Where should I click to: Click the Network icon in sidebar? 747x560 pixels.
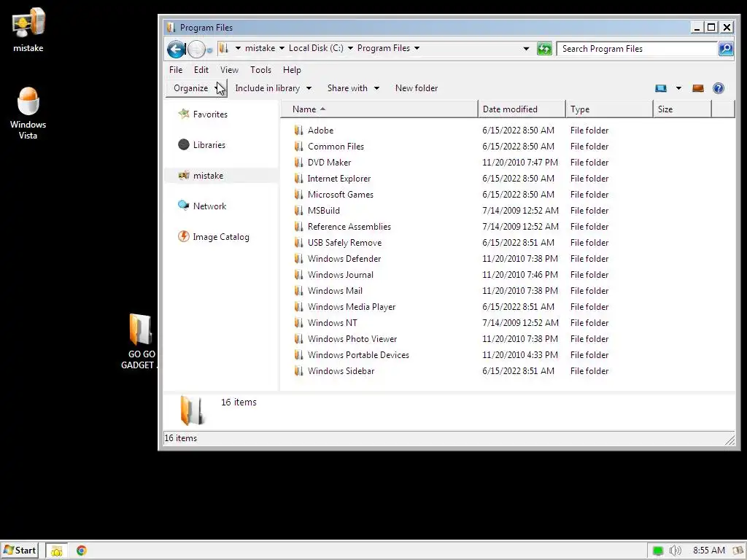183,205
